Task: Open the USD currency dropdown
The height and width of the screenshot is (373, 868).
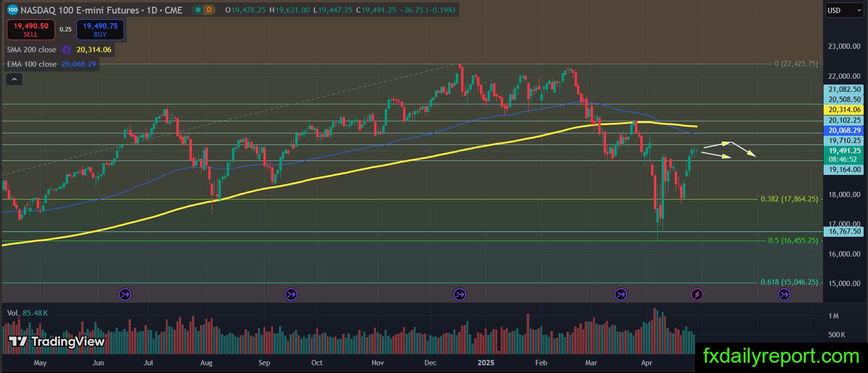Action: pos(844,10)
